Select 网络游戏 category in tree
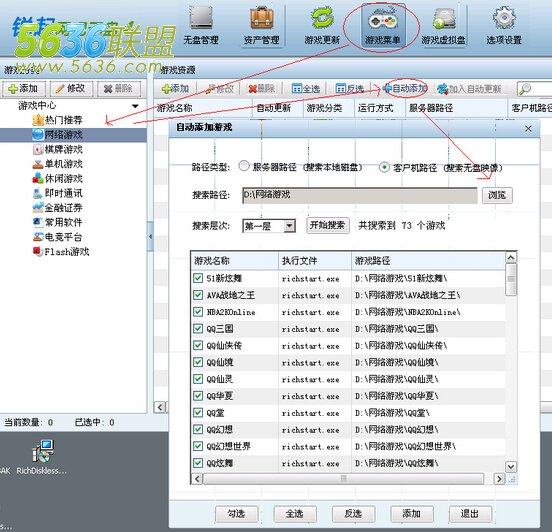Image resolution: width=552 pixels, height=532 pixels. coord(57,134)
